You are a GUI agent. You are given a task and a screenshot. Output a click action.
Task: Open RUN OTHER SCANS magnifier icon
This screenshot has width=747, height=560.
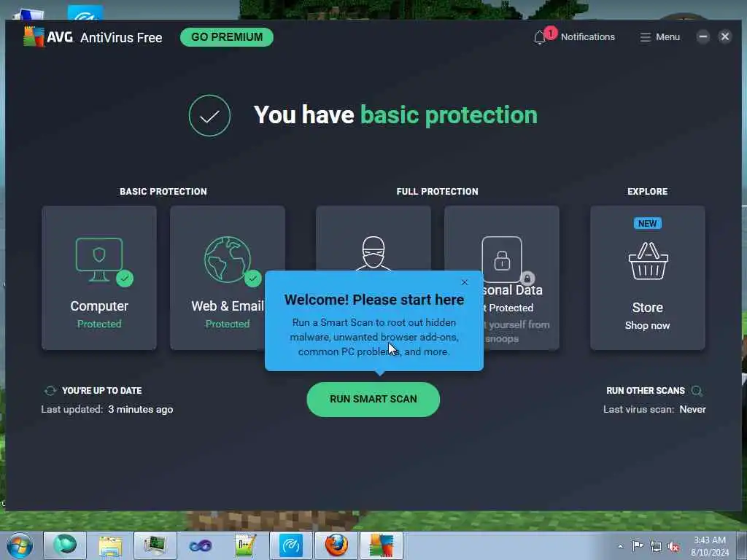pos(697,391)
